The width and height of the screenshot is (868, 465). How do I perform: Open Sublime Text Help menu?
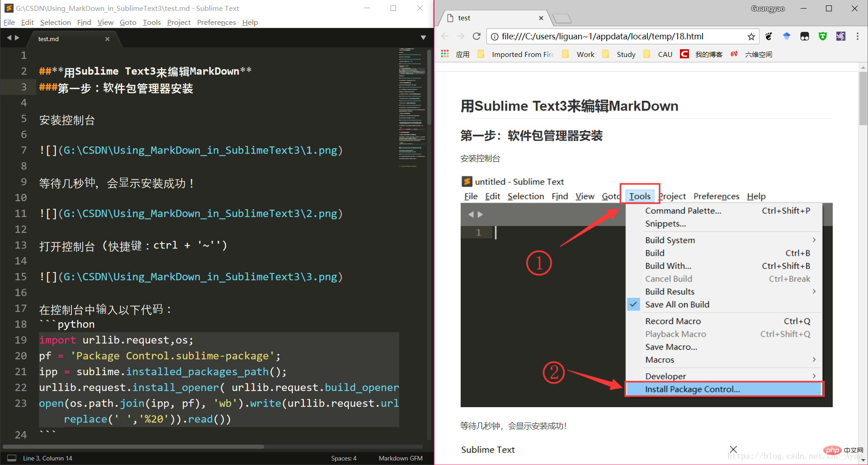pyautogui.click(x=250, y=22)
